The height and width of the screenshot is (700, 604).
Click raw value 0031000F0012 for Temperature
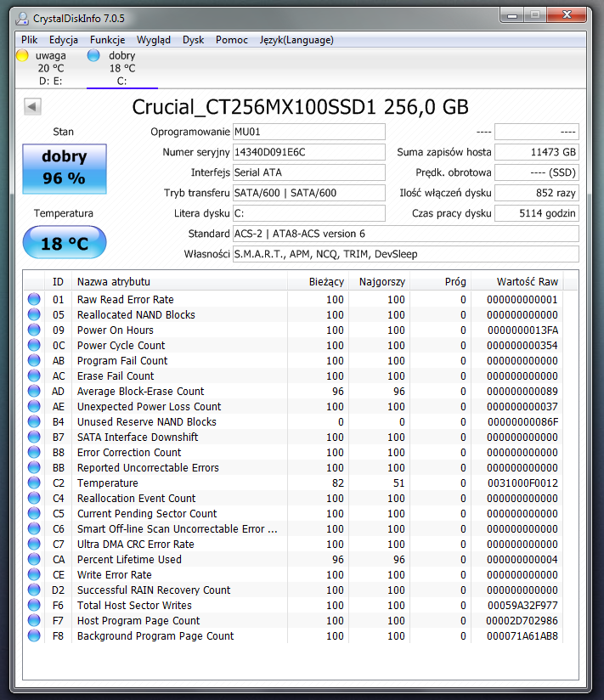pyautogui.click(x=522, y=483)
